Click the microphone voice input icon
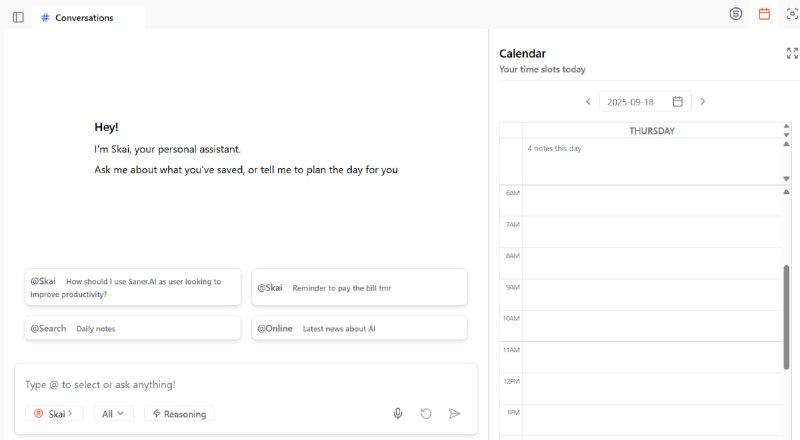Screen dimensions: 800x440 [398, 413]
